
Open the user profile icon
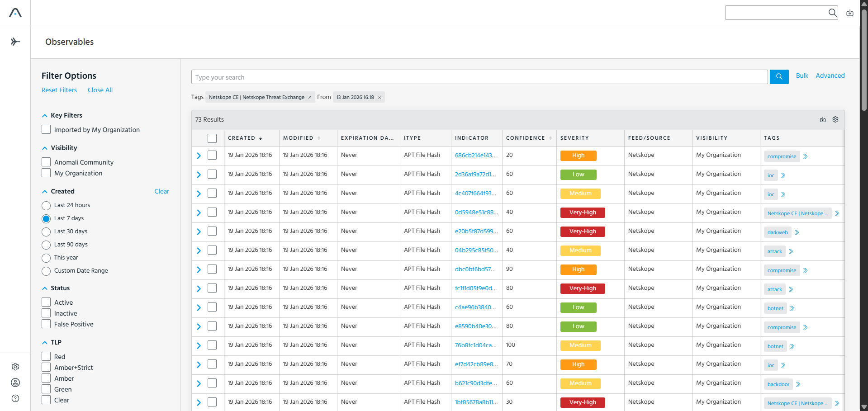pyautogui.click(x=15, y=383)
